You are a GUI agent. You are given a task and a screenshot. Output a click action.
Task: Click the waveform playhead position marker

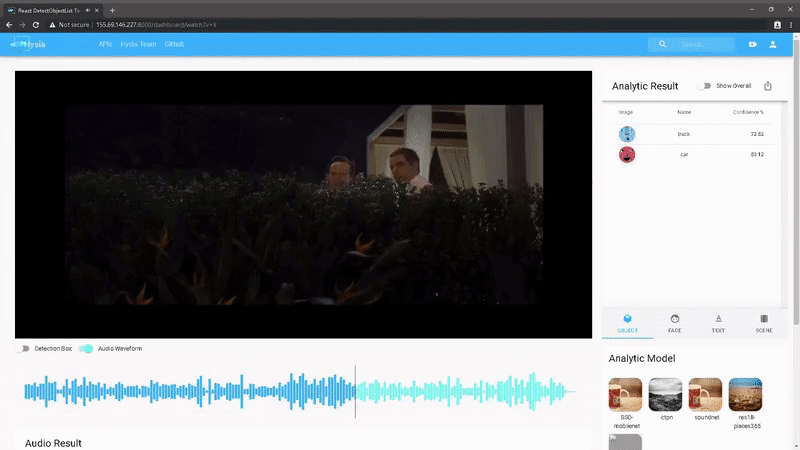355,391
